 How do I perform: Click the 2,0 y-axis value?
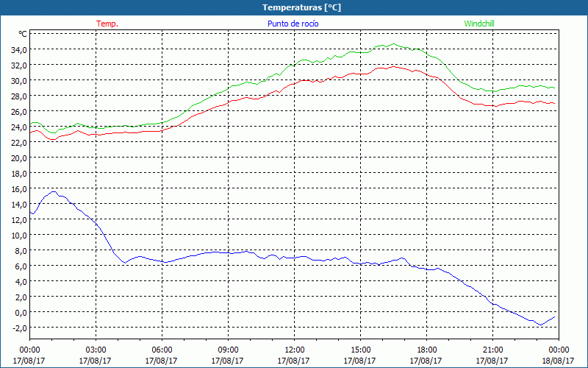click(x=21, y=297)
